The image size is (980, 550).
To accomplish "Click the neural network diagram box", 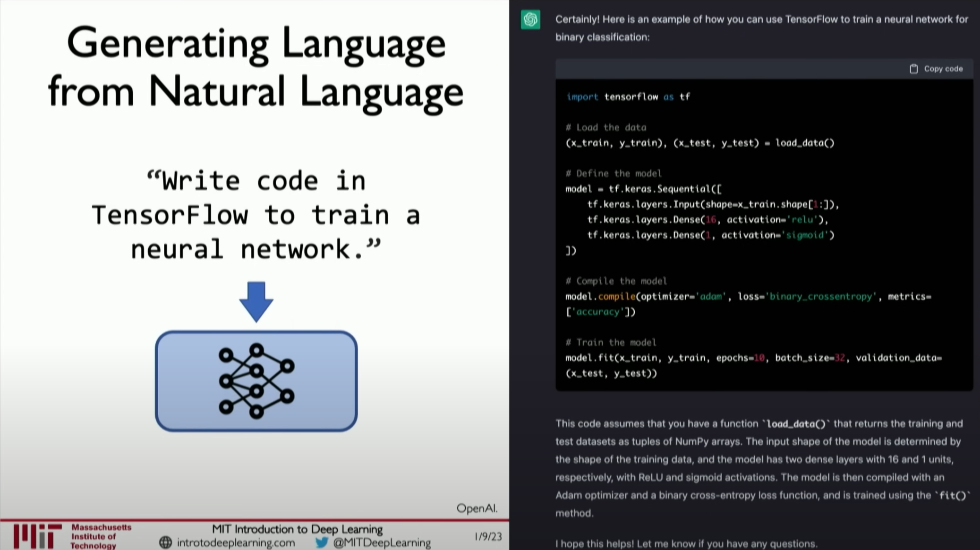I will pos(256,381).
